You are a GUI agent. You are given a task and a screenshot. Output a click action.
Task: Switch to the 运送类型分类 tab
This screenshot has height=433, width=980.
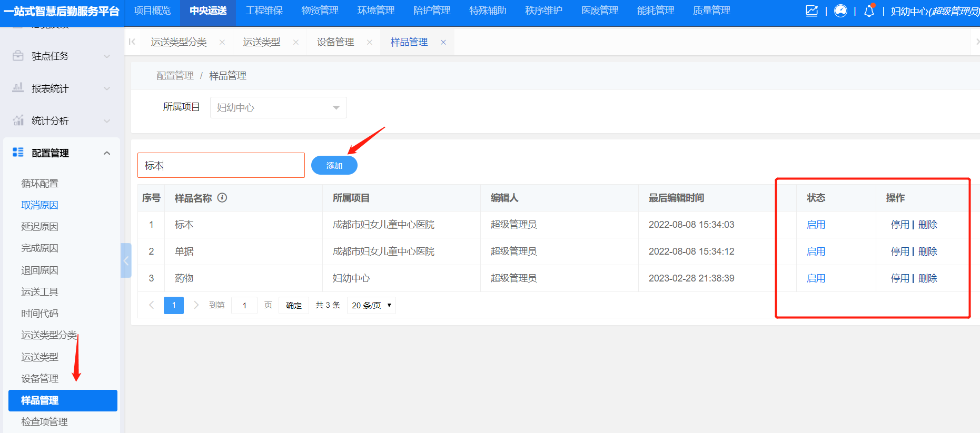pyautogui.click(x=179, y=42)
